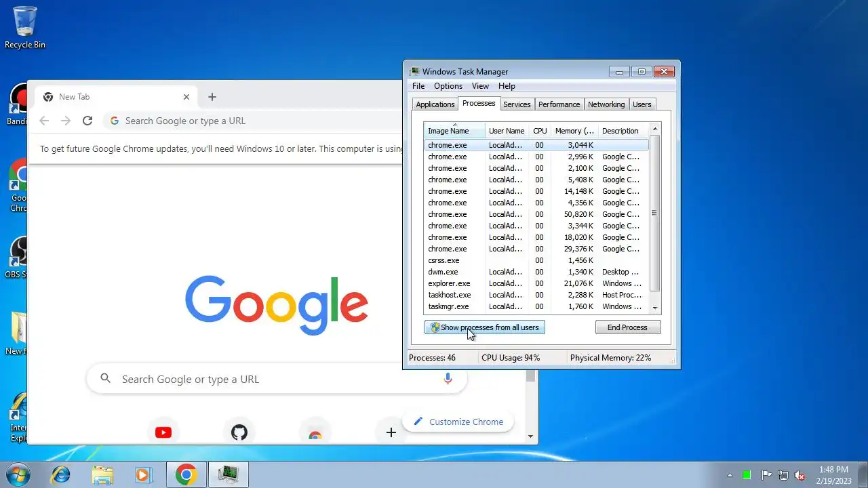Select chrome.exe row using 14,148 K
868x488 pixels.
click(536, 191)
